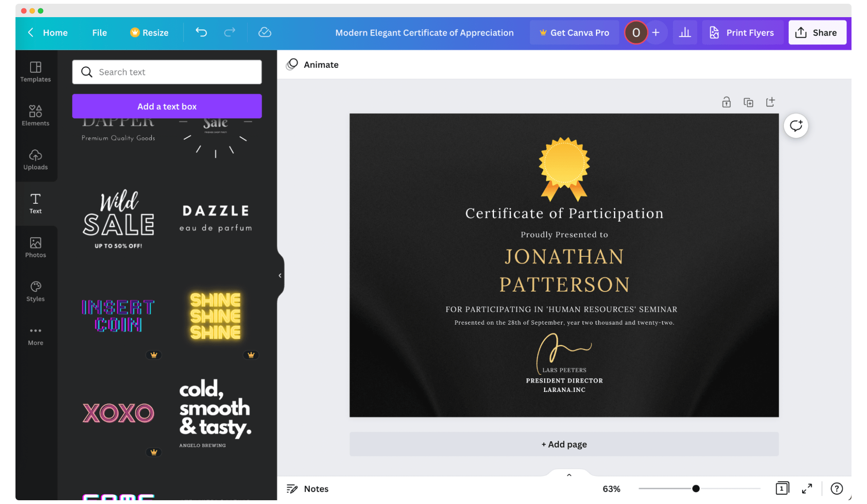
Task: Duplicate the page with the copy icon
Action: [748, 102]
